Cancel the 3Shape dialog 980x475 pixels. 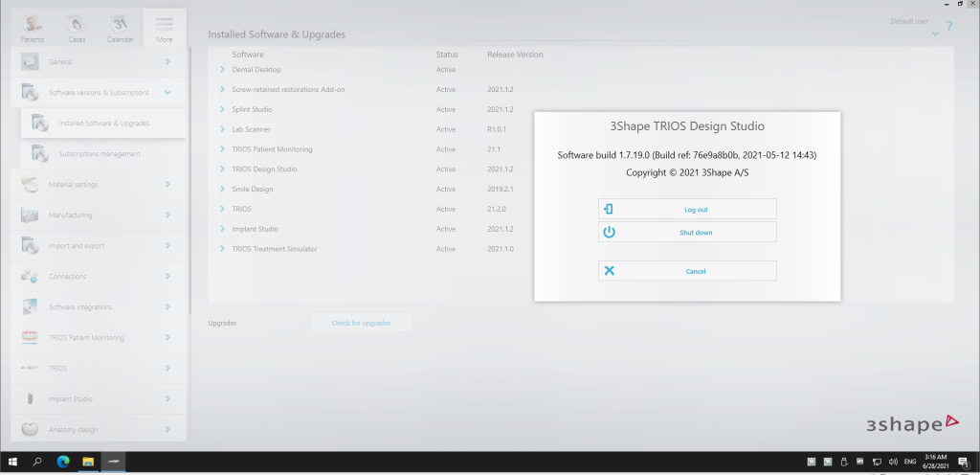pyautogui.click(x=687, y=271)
